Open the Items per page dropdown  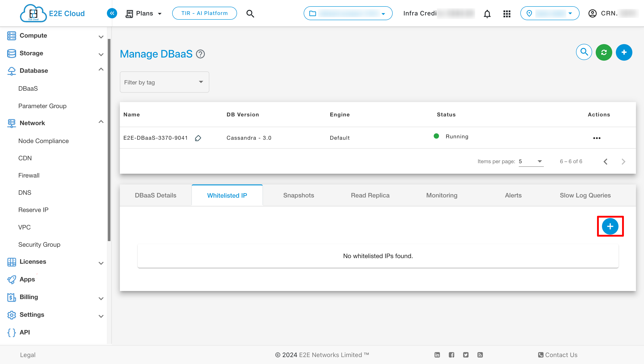[531, 161]
